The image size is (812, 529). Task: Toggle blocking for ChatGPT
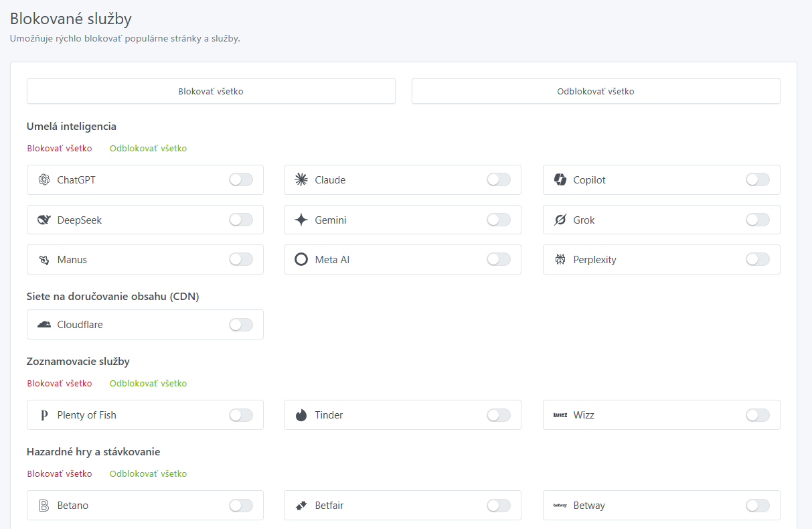(x=241, y=179)
